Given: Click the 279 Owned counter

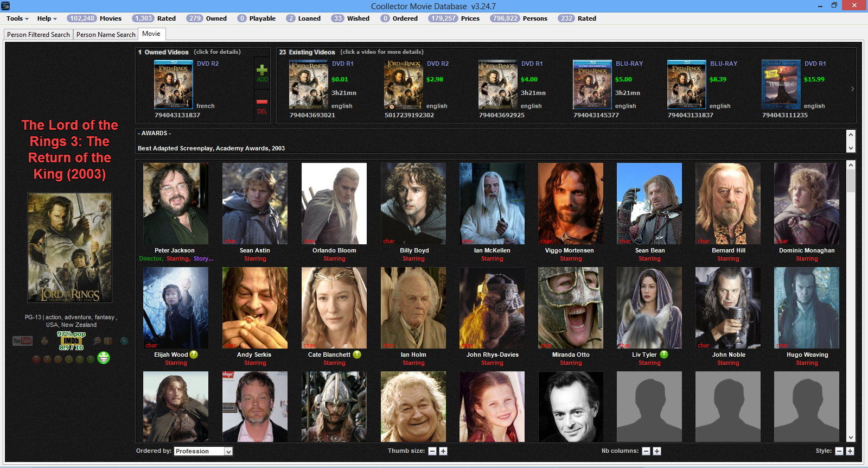Looking at the screenshot, I should [x=207, y=18].
